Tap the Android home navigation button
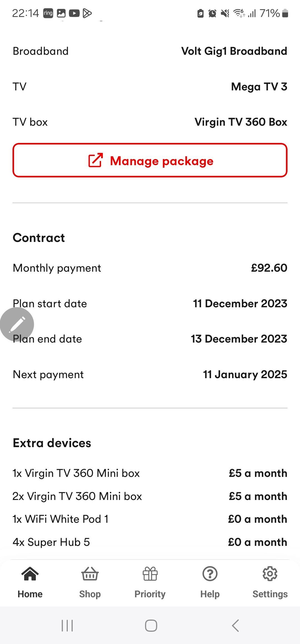Screen dimensions: 300x644 [x=151, y=626]
